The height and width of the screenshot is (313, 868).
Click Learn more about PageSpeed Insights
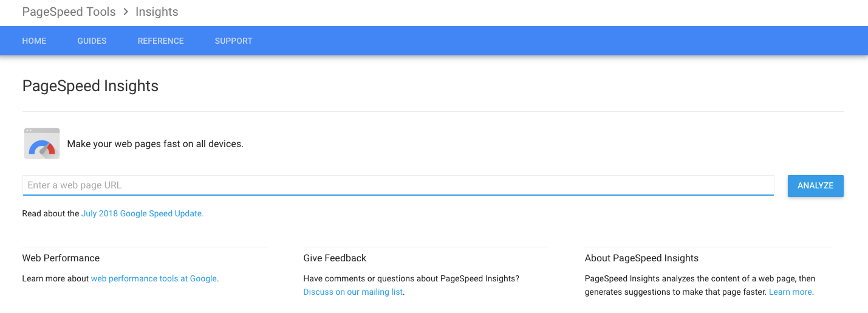pos(790,292)
